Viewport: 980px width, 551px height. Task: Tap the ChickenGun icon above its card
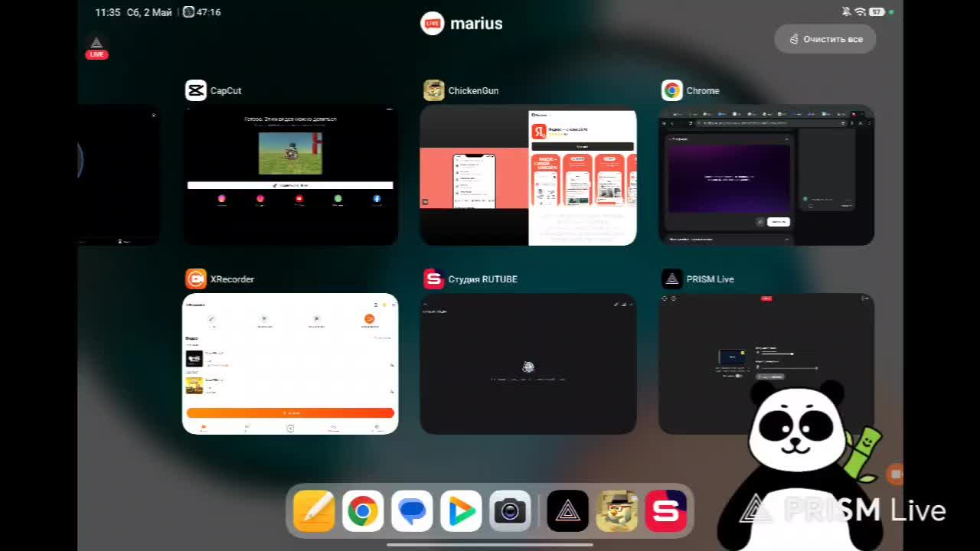[434, 90]
